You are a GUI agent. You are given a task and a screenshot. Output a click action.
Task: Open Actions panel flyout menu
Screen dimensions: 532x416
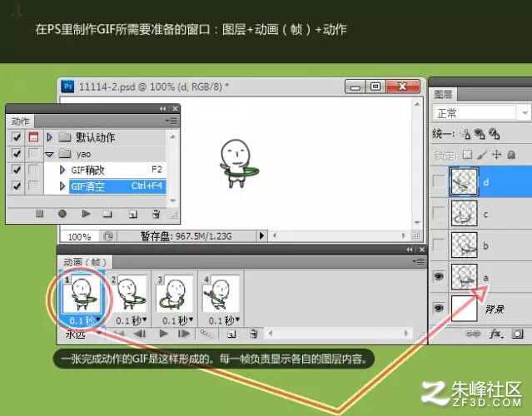172,121
